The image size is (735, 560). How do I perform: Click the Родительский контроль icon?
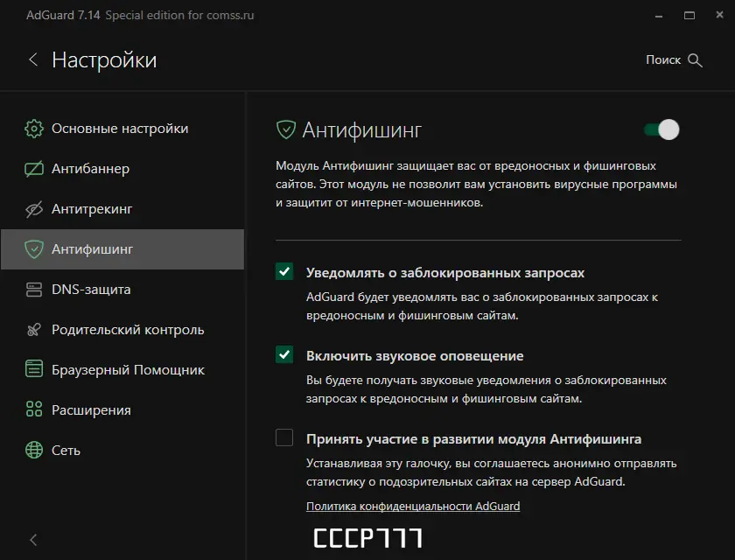(34, 330)
